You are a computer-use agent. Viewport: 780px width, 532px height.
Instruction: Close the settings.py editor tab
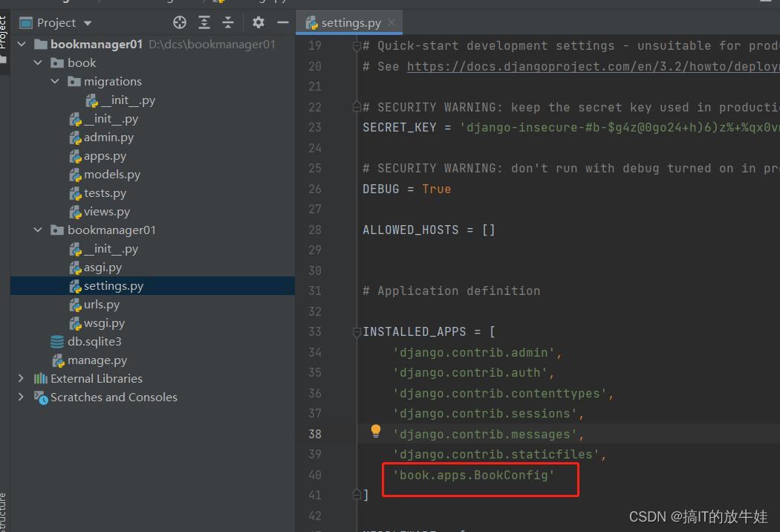[x=391, y=22]
